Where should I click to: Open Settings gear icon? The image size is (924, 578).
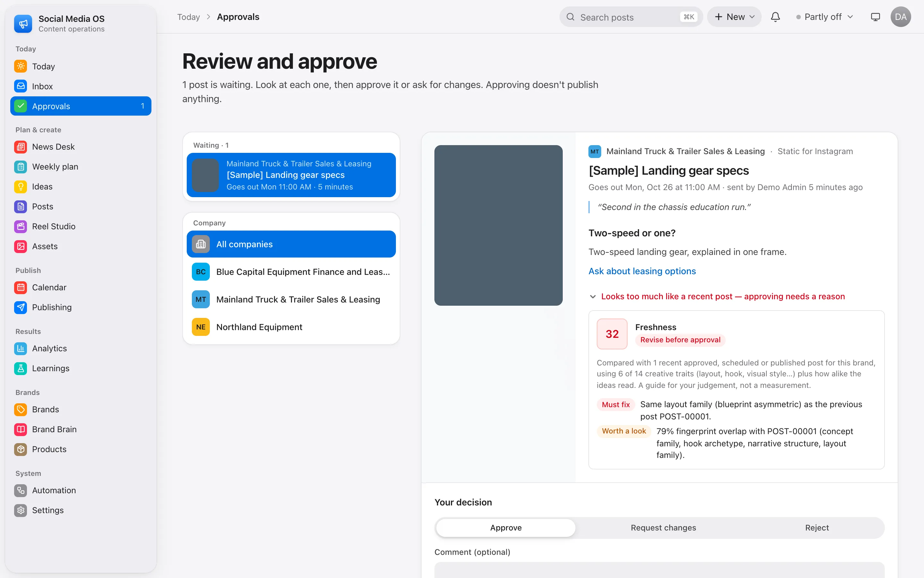pos(21,510)
